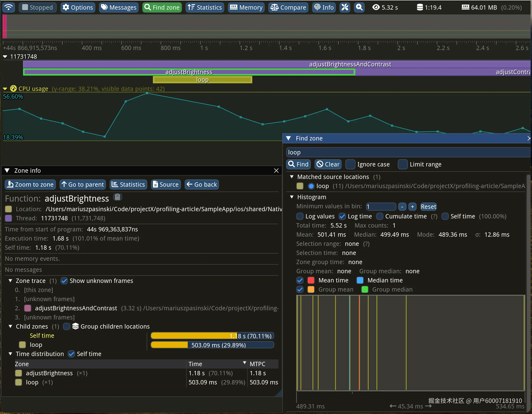Uncheck Show unknown frames

[x=64, y=281]
